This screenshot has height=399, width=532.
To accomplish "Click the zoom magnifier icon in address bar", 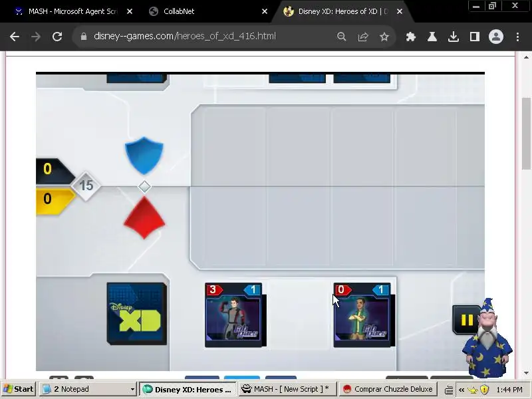I will point(341,37).
